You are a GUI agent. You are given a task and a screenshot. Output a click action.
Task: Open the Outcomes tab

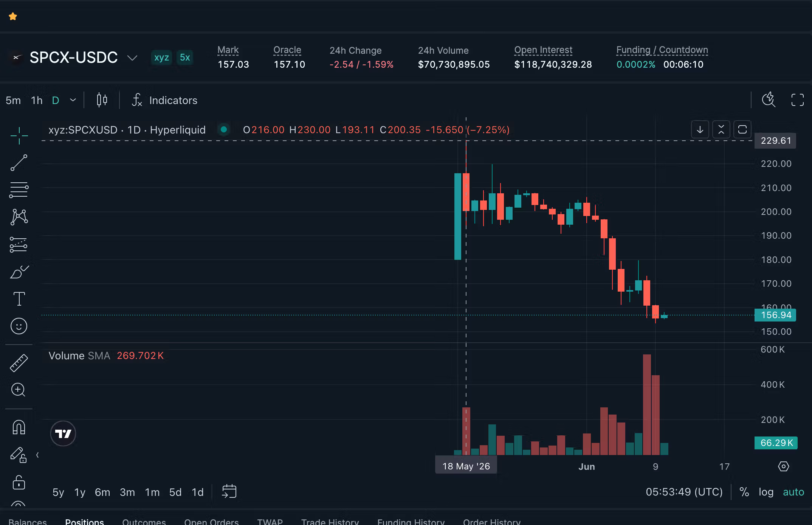pyautogui.click(x=144, y=522)
